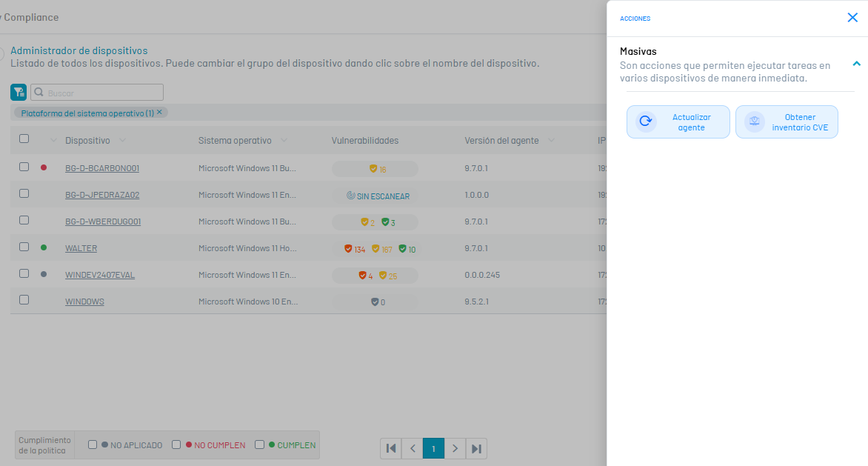Open the WINDEV2407EVAL device link

coord(100,275)
